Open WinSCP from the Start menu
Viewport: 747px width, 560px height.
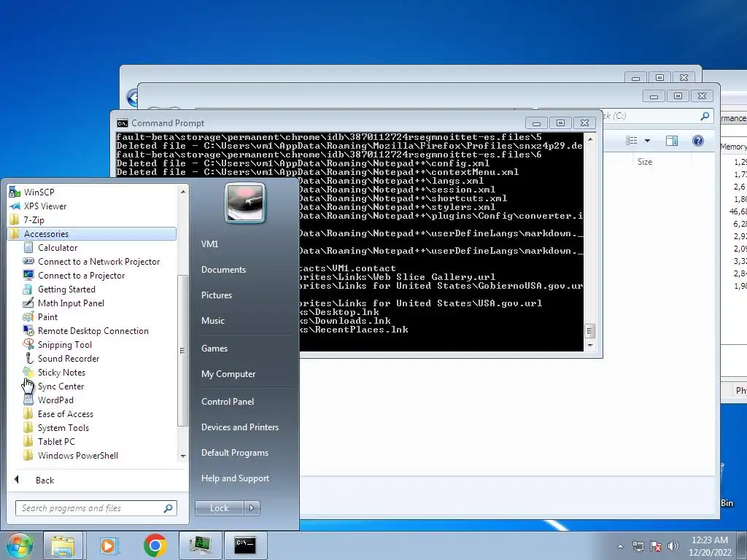[39, 192]
